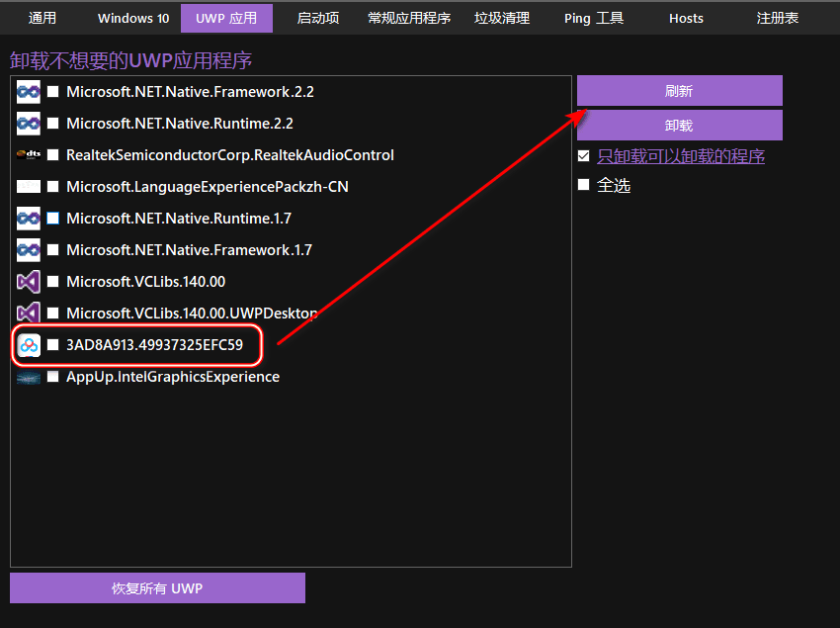Check the RealtekAudioControl checkbox
This screenshot has height=628, width=840.
tap(52, 154)
